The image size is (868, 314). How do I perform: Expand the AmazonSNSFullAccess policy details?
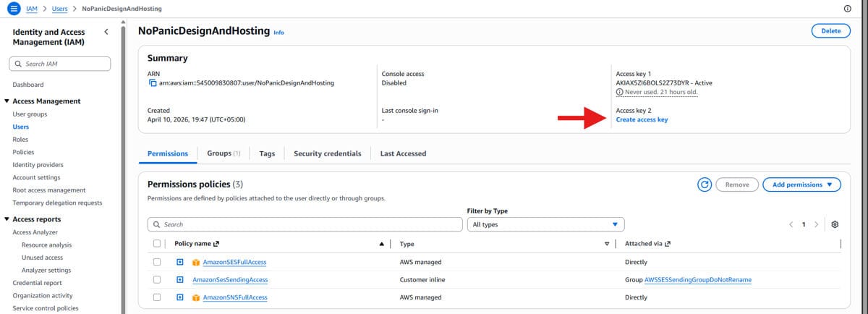click(x=180, y=297)
